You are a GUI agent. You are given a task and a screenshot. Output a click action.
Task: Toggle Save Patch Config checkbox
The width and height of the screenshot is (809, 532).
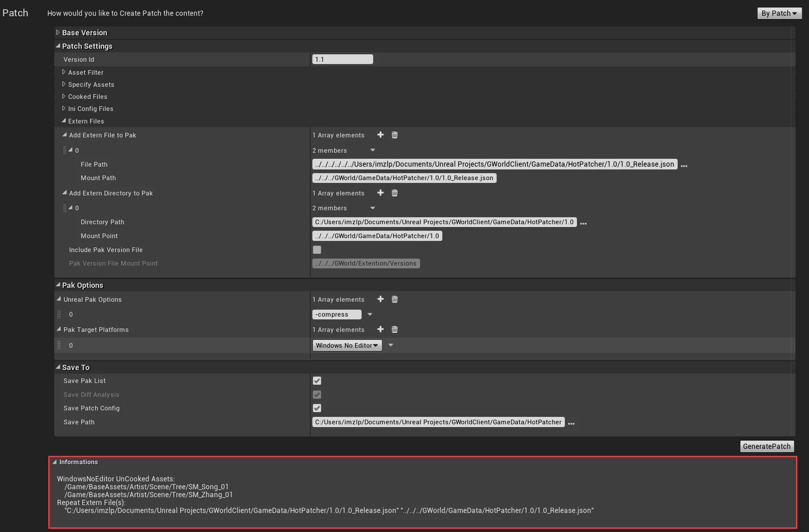[317, 408]
